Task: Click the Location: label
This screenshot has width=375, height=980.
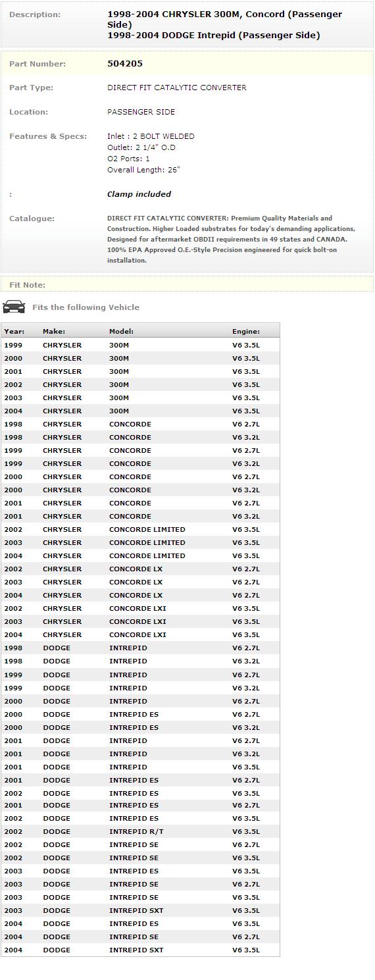Action: coord(29,112)
